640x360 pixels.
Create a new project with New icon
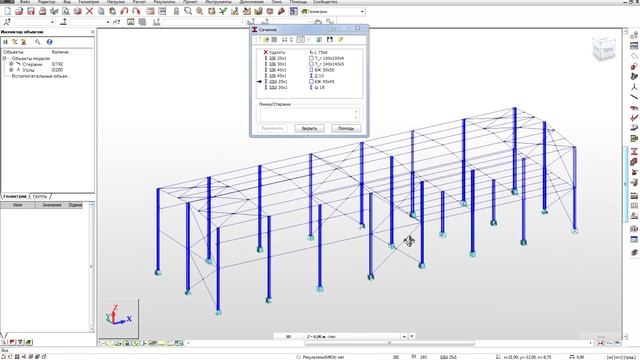pyautogui.click(x=7, y=11)
